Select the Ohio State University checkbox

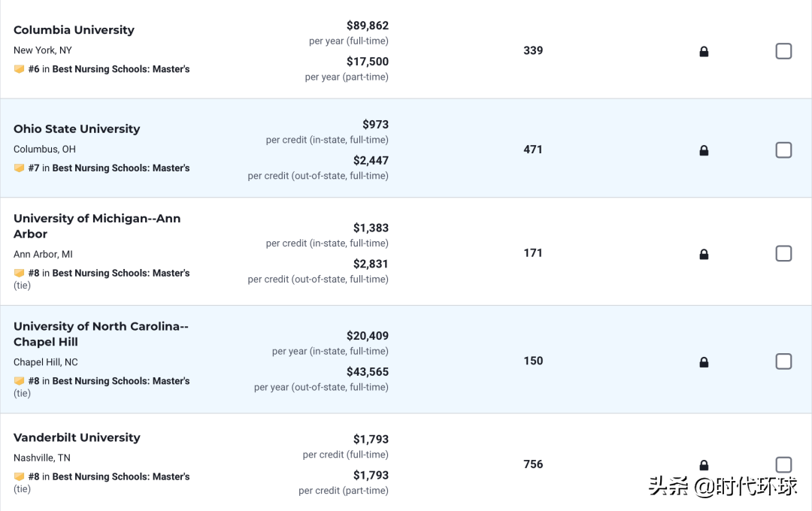coord(783,150)
